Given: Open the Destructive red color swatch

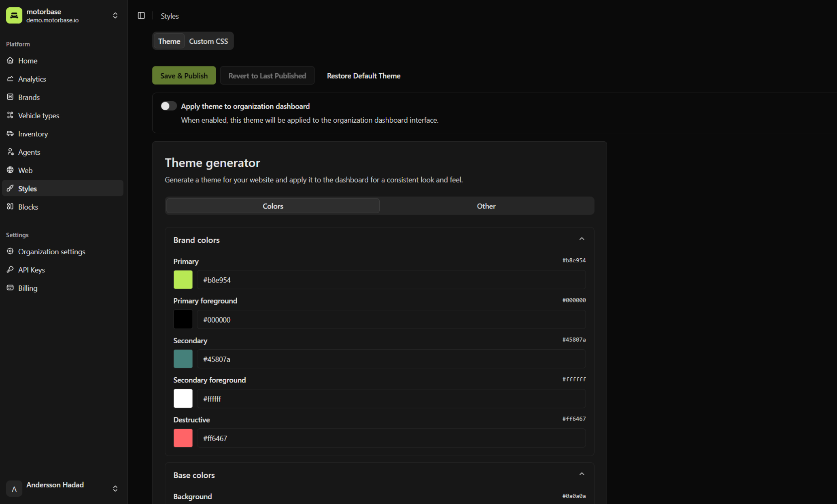Looking at the screenshot, I should point(183,438).
